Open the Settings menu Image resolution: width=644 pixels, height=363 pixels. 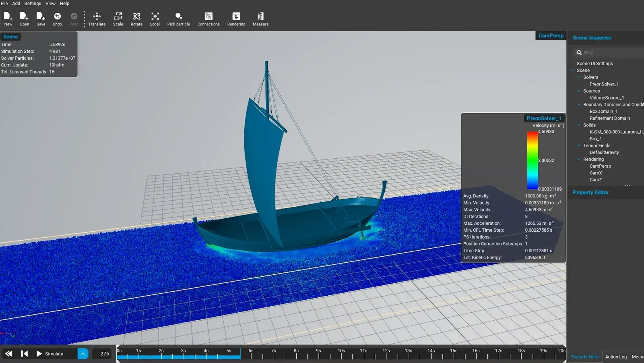pos(33,4)
